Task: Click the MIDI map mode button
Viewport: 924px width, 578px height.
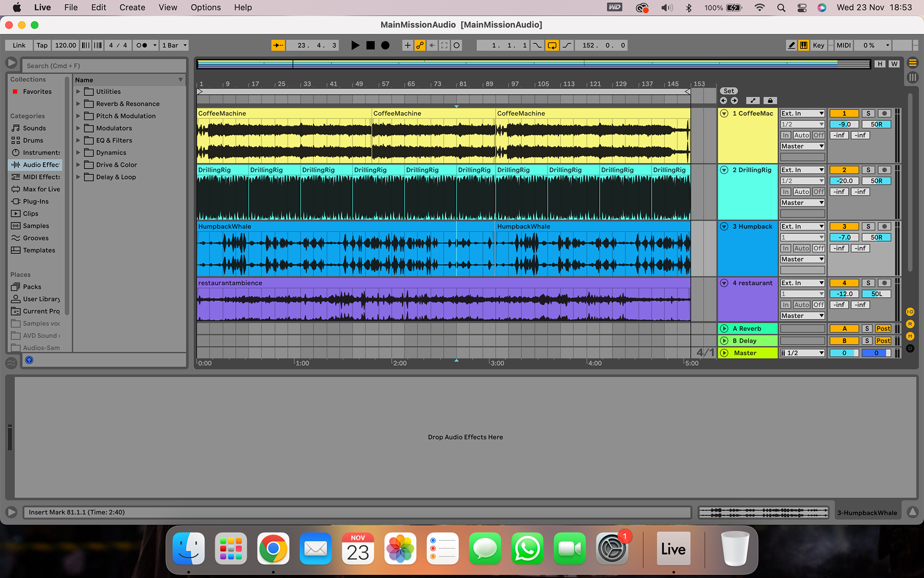Action: [x=844, y=45]
